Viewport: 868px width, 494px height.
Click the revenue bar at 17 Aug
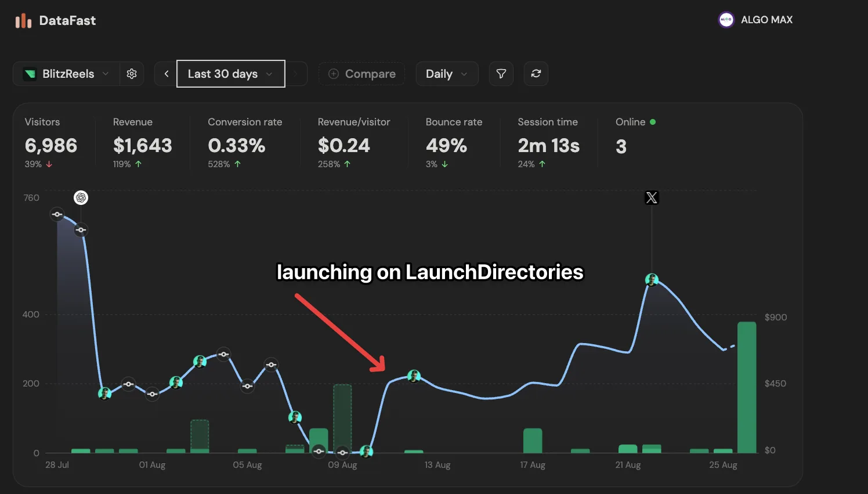pos(533,441)
